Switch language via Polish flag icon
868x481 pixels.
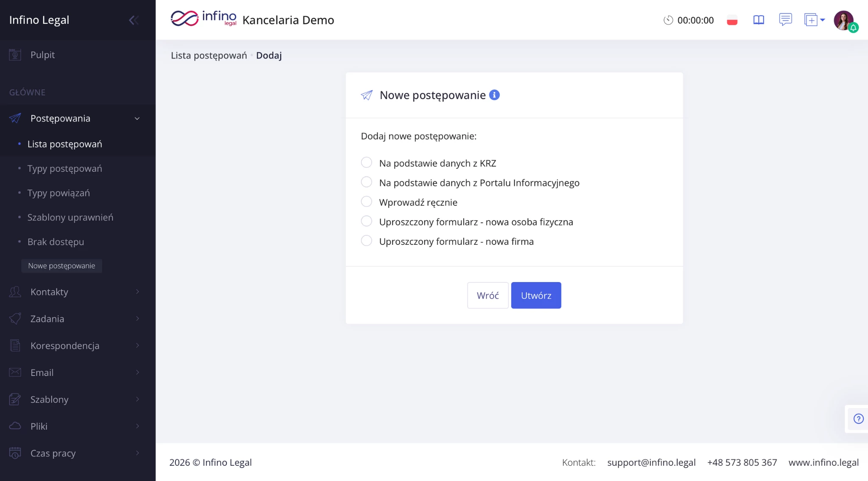pos(732,20)
